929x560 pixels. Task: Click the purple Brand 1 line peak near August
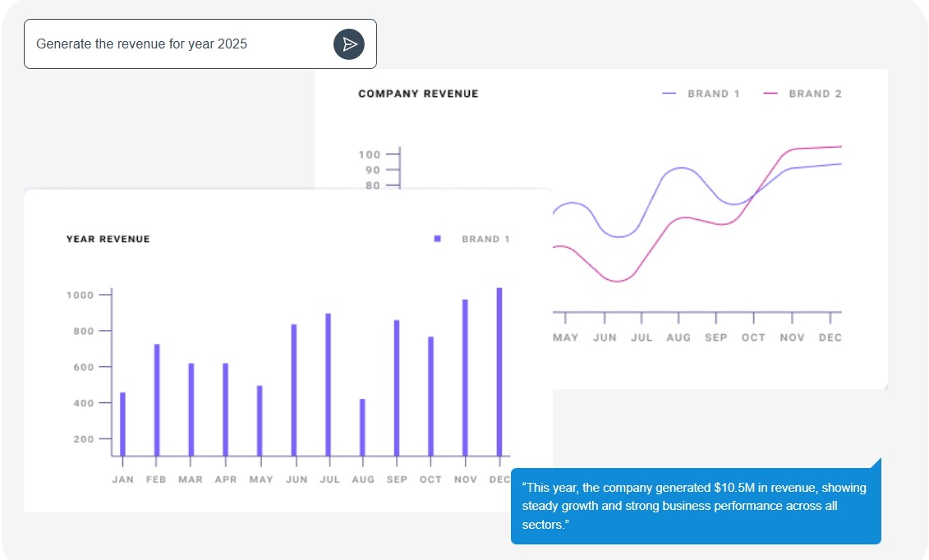680,168
